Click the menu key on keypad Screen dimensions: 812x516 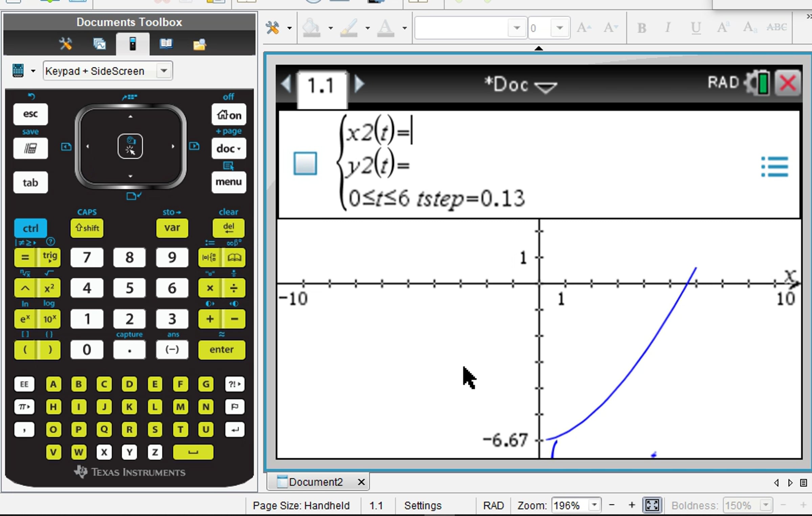[229, 182]
